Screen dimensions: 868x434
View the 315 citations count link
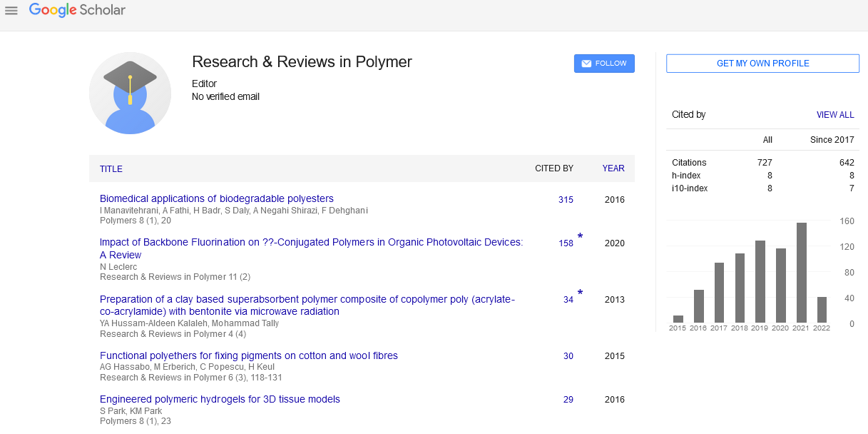pyautogui.click(x=566, y=200)
